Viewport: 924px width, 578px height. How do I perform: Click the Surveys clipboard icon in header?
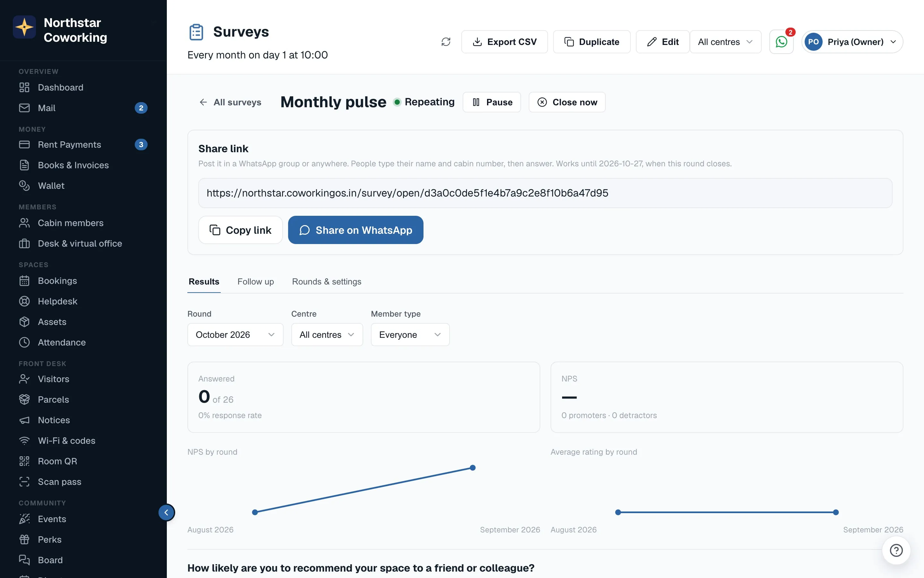pos(196,32)
